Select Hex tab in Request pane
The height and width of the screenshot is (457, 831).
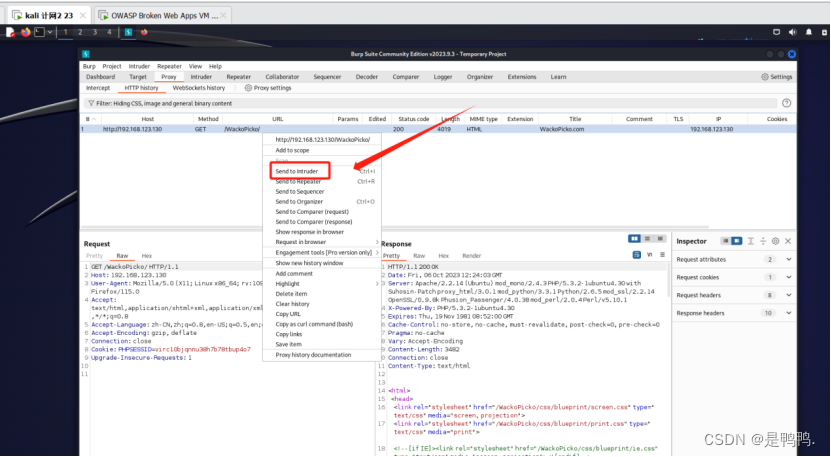147,256
